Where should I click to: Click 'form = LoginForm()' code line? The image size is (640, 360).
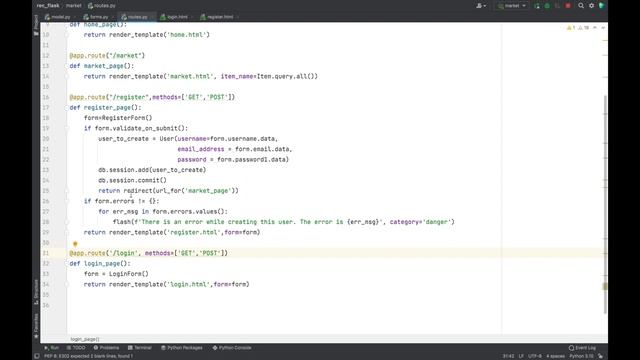coord(116,274)
